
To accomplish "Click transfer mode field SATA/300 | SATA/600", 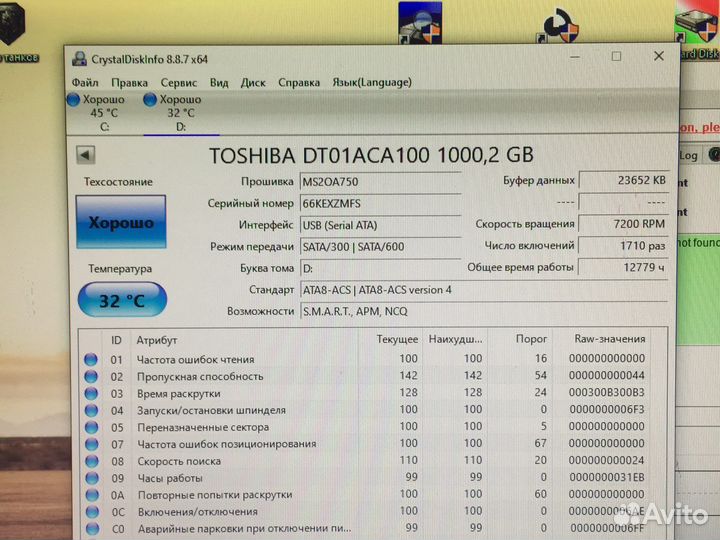I will [380, 247].
